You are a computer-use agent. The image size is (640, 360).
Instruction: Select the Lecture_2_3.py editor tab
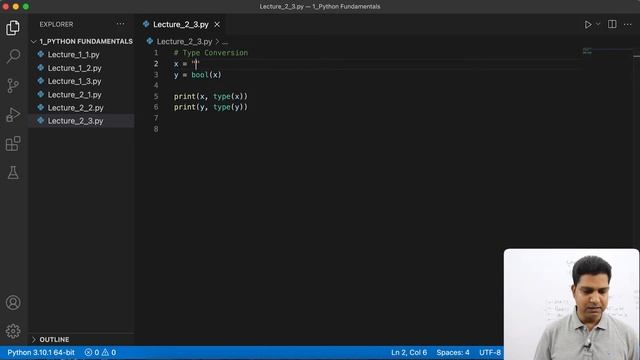(181, 24)
